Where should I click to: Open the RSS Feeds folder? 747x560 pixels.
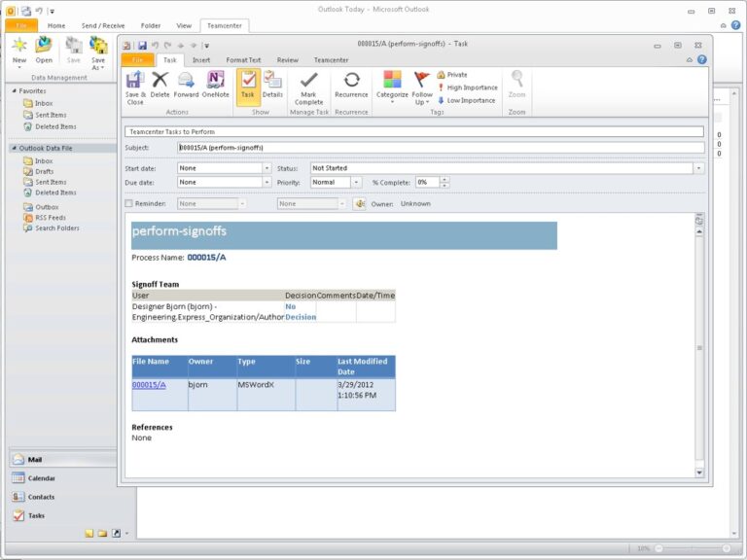pyautogui.click(x=51, y=218)
